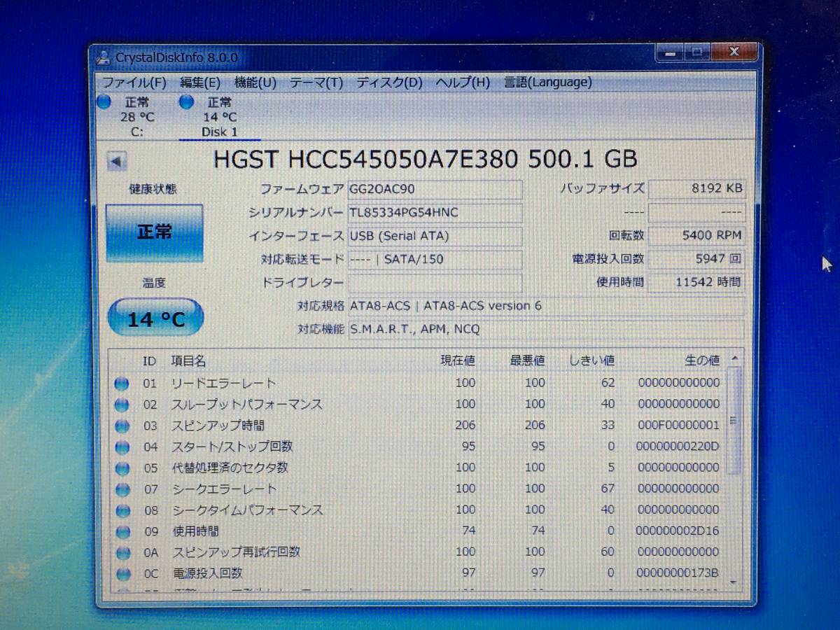Viewport: 840px width, 630px height.
Task: Go to previous disk with left arrow
Action: click(x=116, y=162)
